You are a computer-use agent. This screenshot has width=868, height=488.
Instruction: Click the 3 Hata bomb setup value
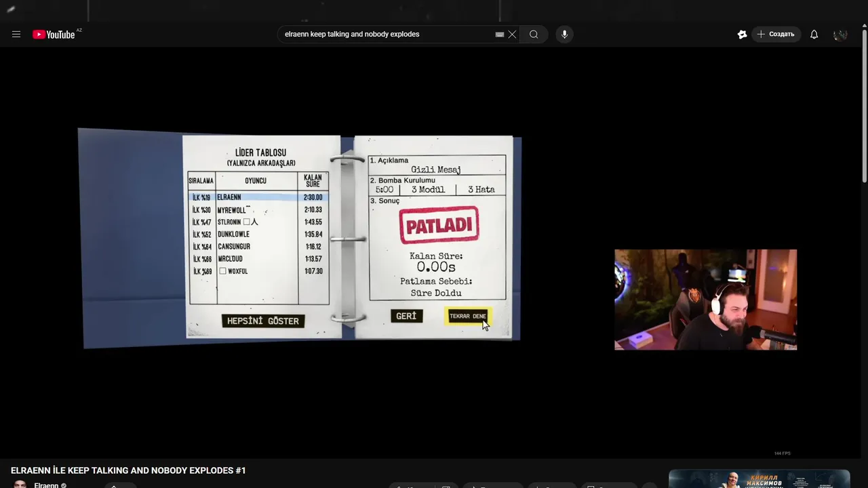click(481, 190)
